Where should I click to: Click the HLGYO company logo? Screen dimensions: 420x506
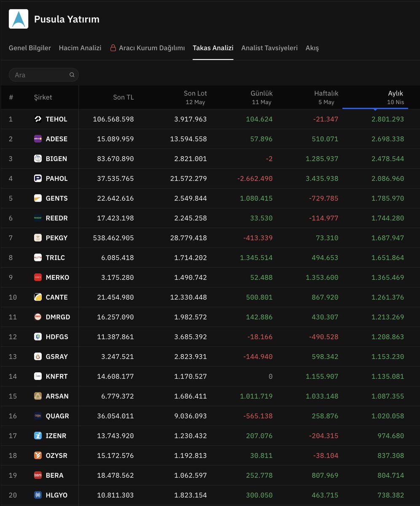(x=38, y=496)
